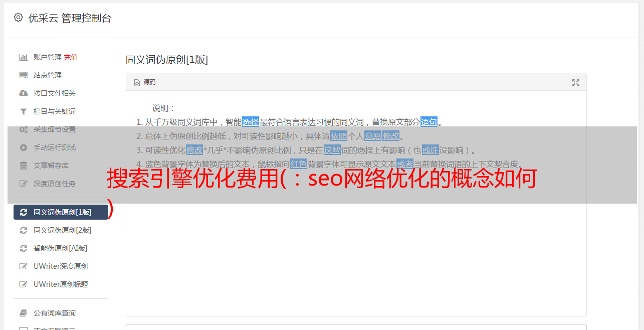Click the refresh icon next to 智能伪原创[AI版]

(x=23, y=248)
